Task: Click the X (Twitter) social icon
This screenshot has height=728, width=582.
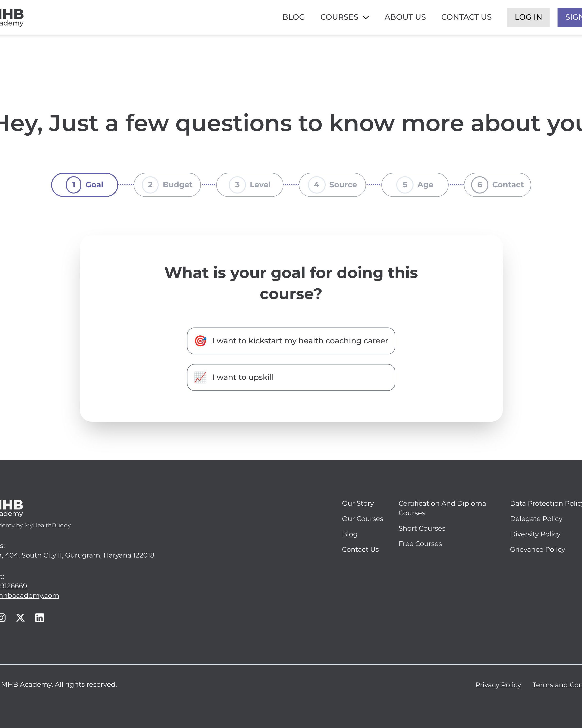Action: pyautogui.click(x=20, y=618)
